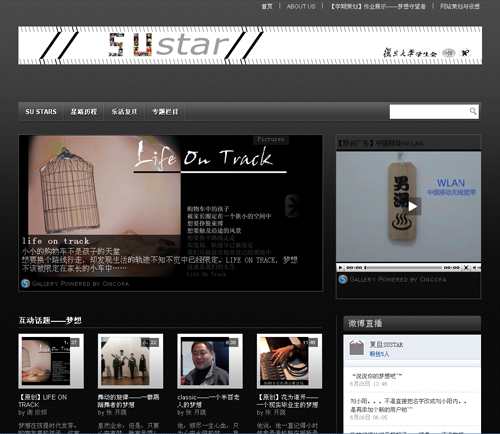Open the SU STARS menu tab

(x=41, y=112)
